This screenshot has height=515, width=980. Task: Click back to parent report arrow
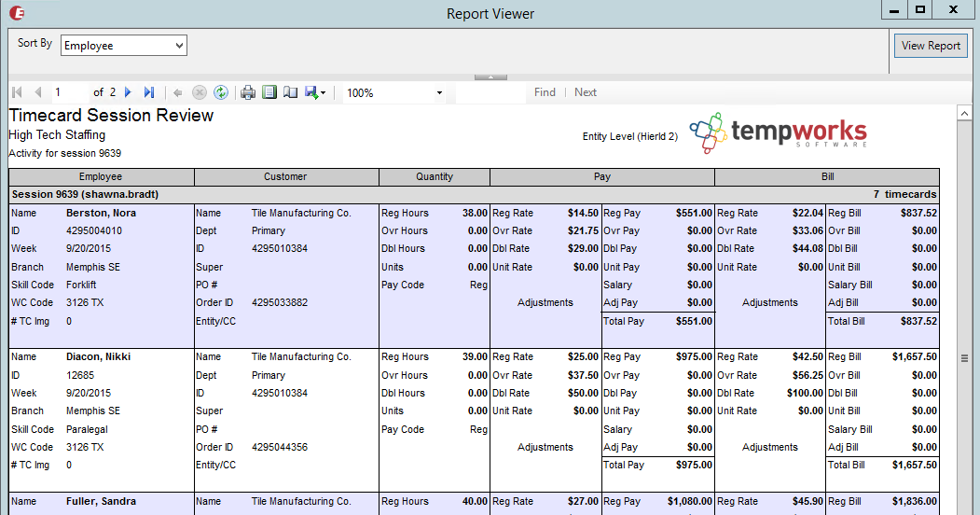point(177,92)
